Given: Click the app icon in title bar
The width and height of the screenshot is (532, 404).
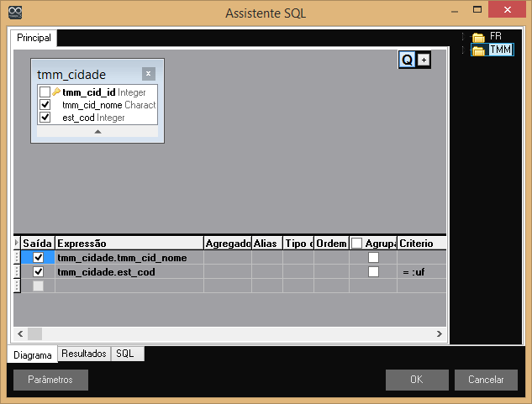Looking at the screenshot, I should point(14,13).
